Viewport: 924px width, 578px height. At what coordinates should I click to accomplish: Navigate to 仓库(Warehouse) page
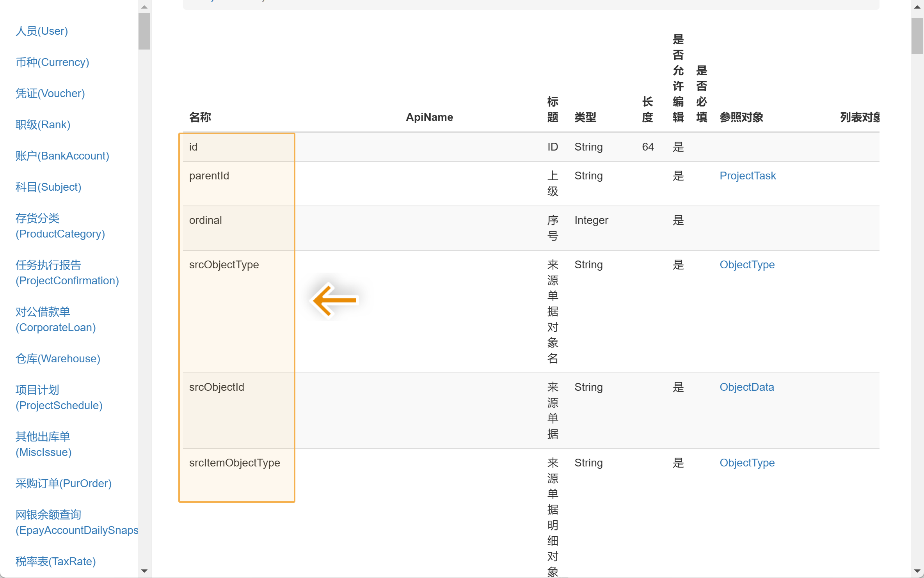pyautogui.click(x=58, y=359)
